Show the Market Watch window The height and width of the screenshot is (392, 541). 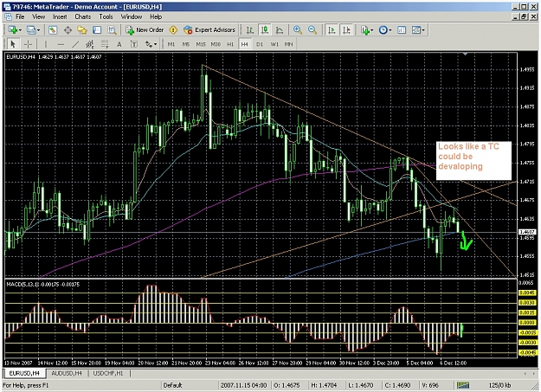pyautogui.click(x=53, y=30)
